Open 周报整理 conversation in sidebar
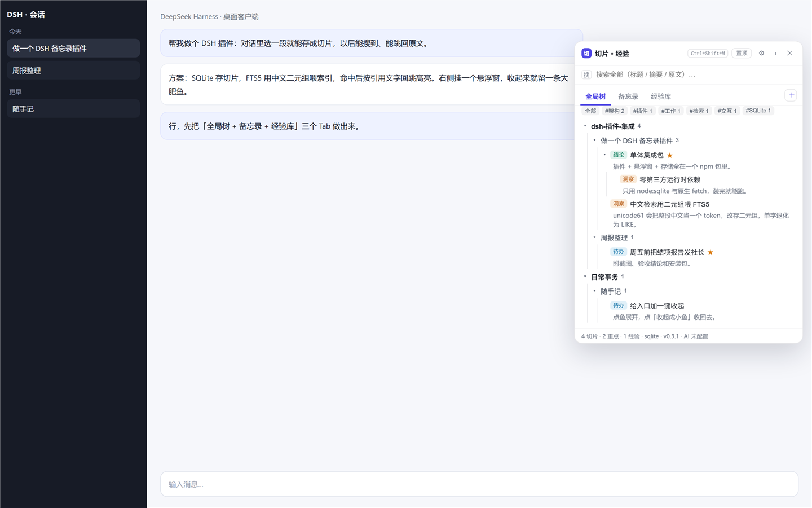 73,71
